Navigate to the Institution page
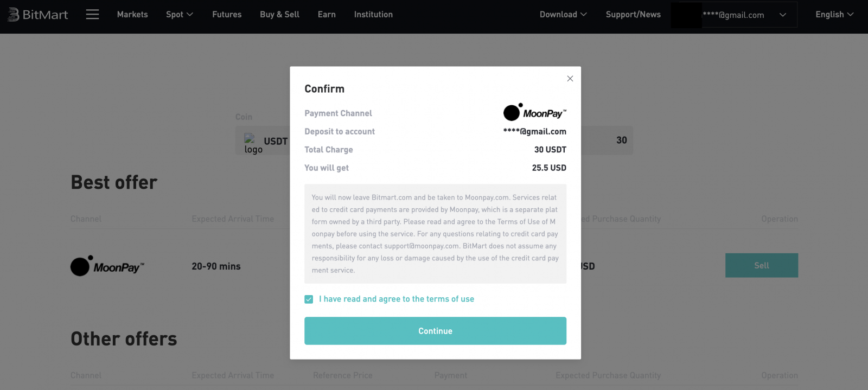Viewport: 868px width, 390px height. tap(373, 15)
